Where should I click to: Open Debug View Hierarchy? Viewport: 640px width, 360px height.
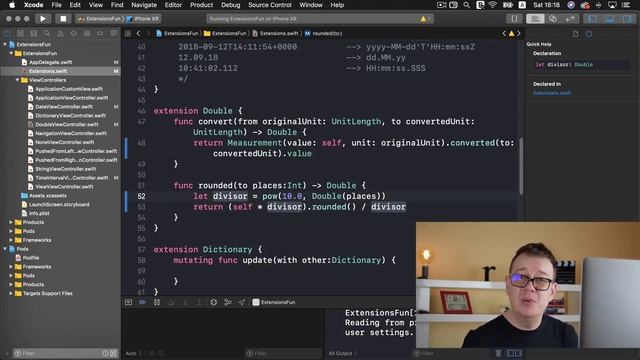(x=213, y=302)
